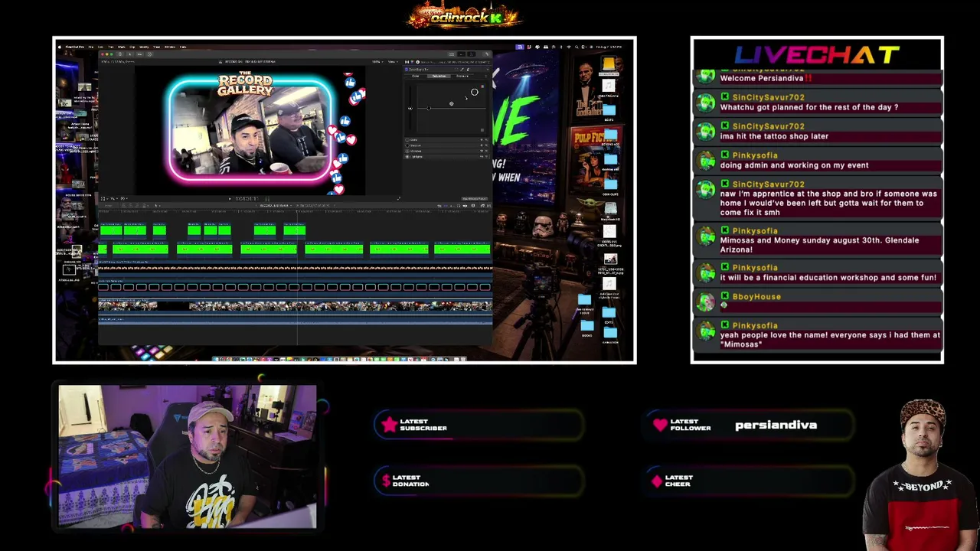Play the viewer using the play button
Viewport: 980px width, 551px height.
230,198
